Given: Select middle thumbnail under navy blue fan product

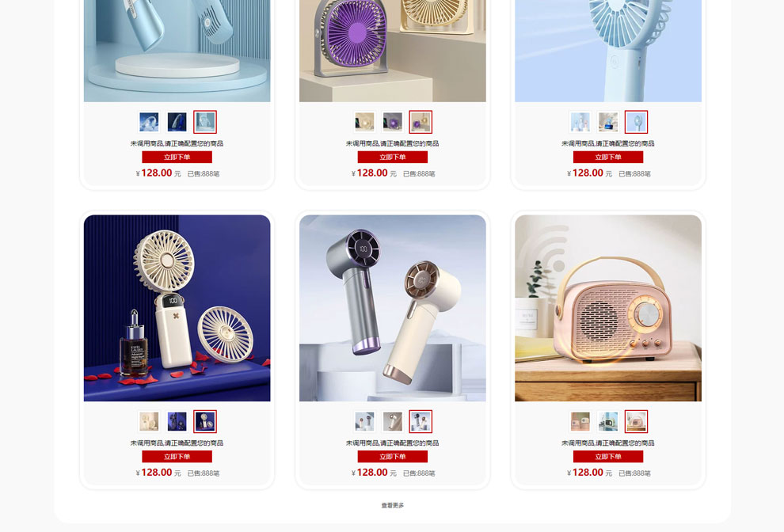Looking at the screenshot, I should coord(177,421).
